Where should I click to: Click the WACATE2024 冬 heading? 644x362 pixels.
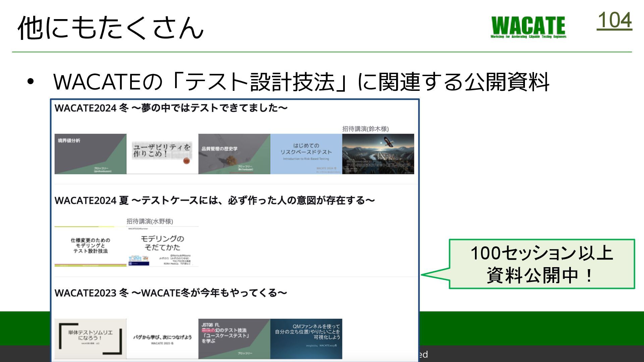(171, 108)
